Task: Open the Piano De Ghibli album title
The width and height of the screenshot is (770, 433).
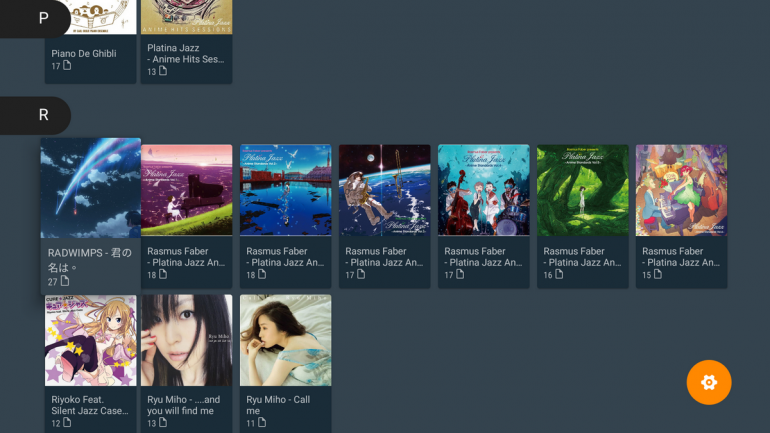Action: (84, 53)
